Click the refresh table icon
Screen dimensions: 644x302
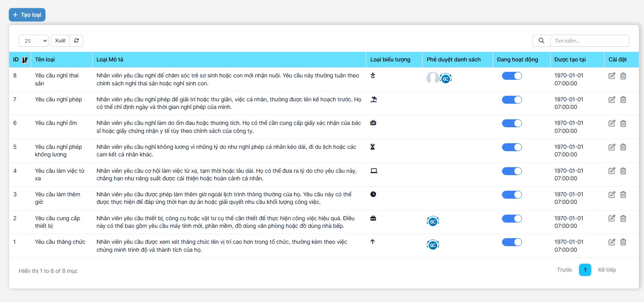point(76,41)
